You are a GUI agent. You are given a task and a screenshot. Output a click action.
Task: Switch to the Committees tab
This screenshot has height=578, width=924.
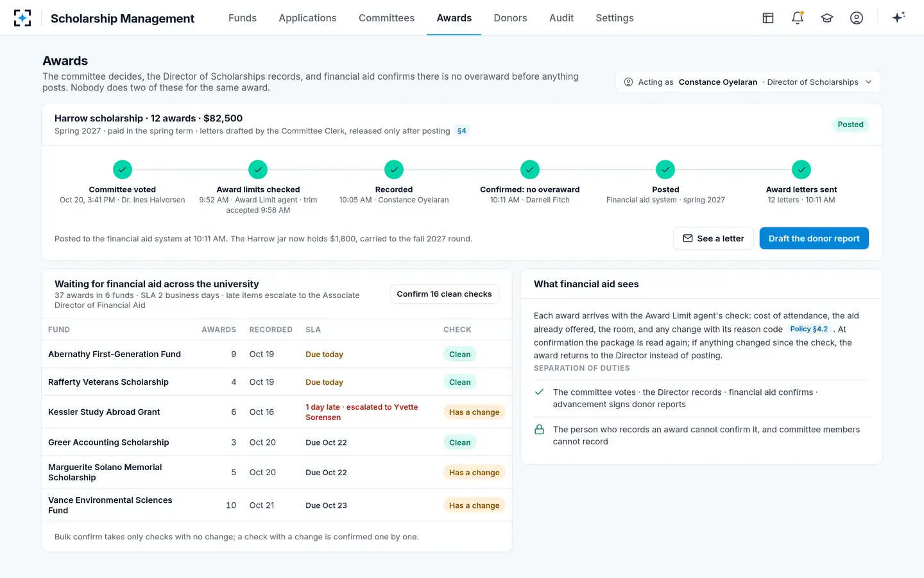386,18
